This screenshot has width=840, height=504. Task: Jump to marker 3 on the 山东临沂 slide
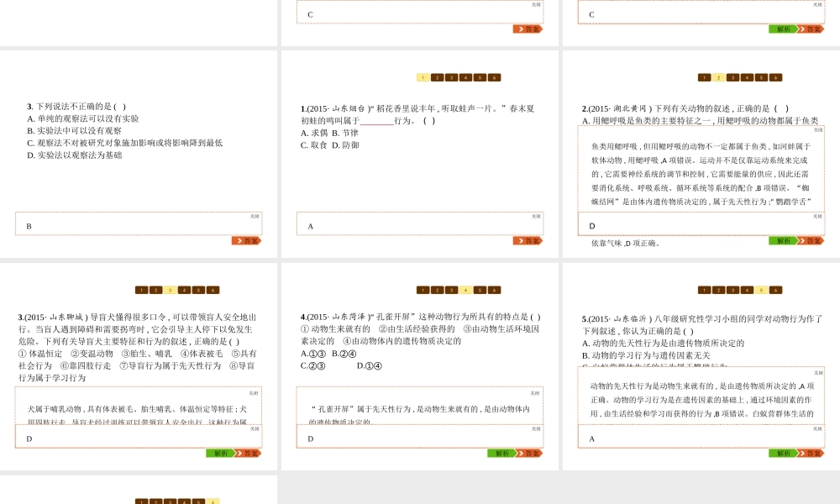(x=732, y=291)
